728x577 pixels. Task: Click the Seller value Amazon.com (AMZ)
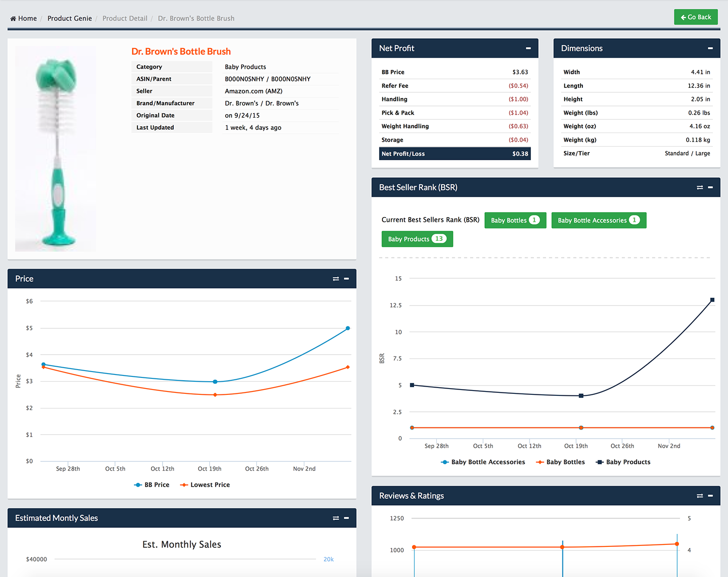point(253,91)
